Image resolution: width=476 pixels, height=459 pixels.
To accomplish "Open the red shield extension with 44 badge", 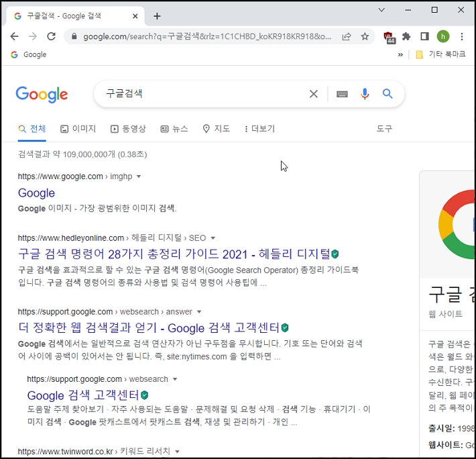I will [389, 37].
